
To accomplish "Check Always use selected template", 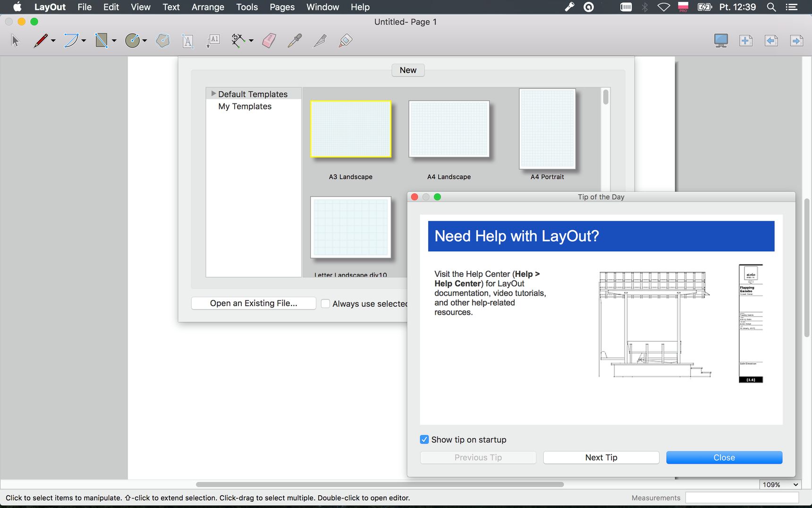I will (x=325, y=304).
